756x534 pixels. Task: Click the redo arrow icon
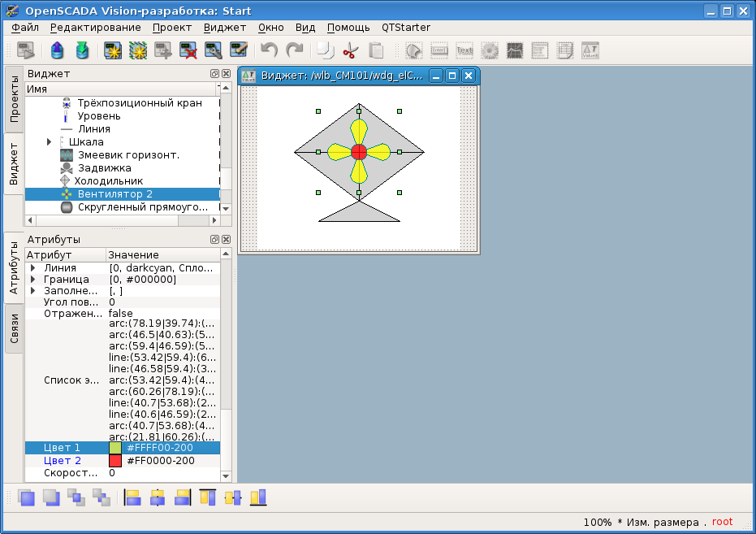pyautogui.click(x=295, y=51)
